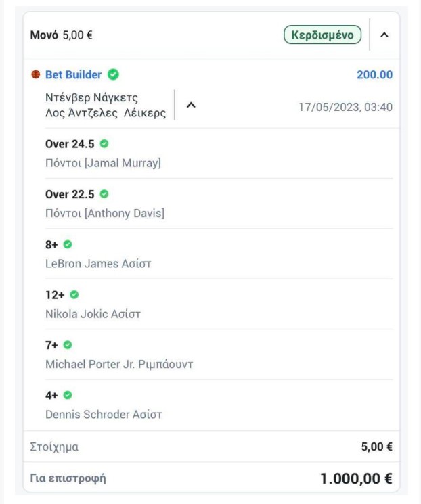Image resolution: width=421 pixels, height=504 pixels.
Task: Select the Michael Porter Jr. Ριμπάουντ row
Action: (219, 354)
